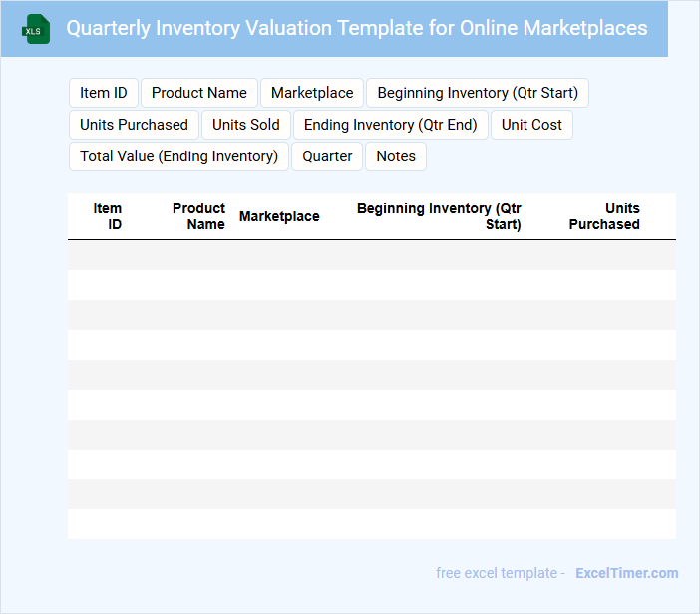Select the Units Purchased column header

coord(604,216)
